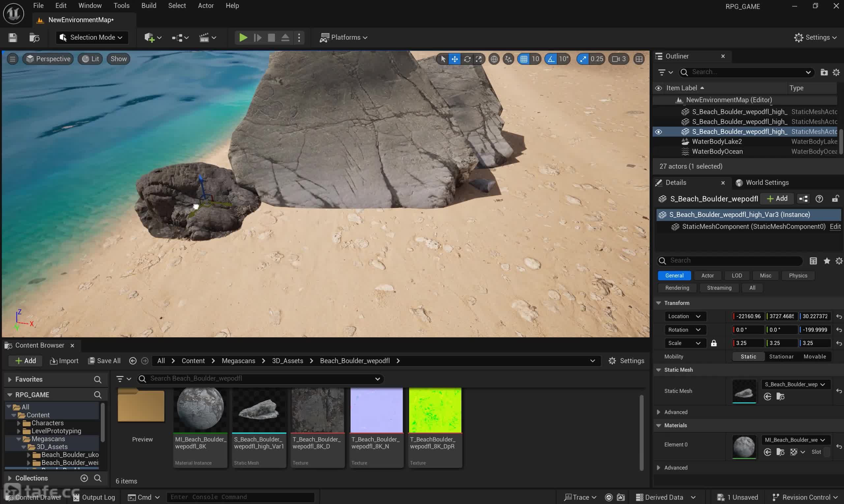Open the Build menu
The width and height of the screenshot is (844, 504).
pyautogui.click(x=149, y=5)
